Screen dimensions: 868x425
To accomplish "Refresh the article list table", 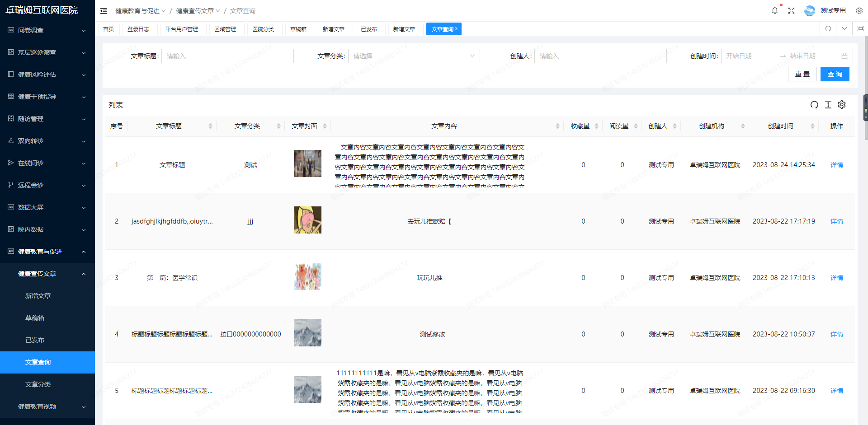I will pos(814,105).
